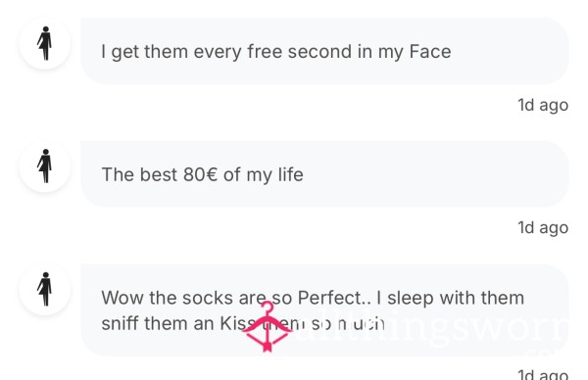Select the 'I get them every free second' bubble
The height and width of the screenshot is (380, 588).
[324, 51]
